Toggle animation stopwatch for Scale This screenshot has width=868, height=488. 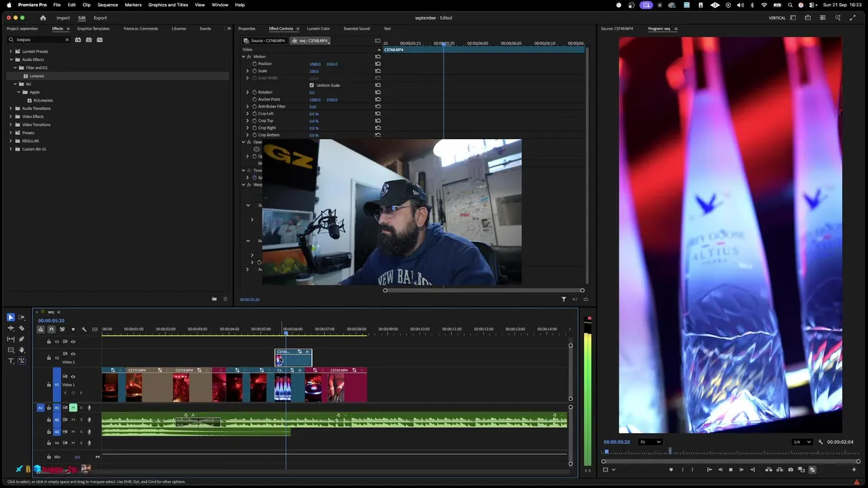(255, 71)
